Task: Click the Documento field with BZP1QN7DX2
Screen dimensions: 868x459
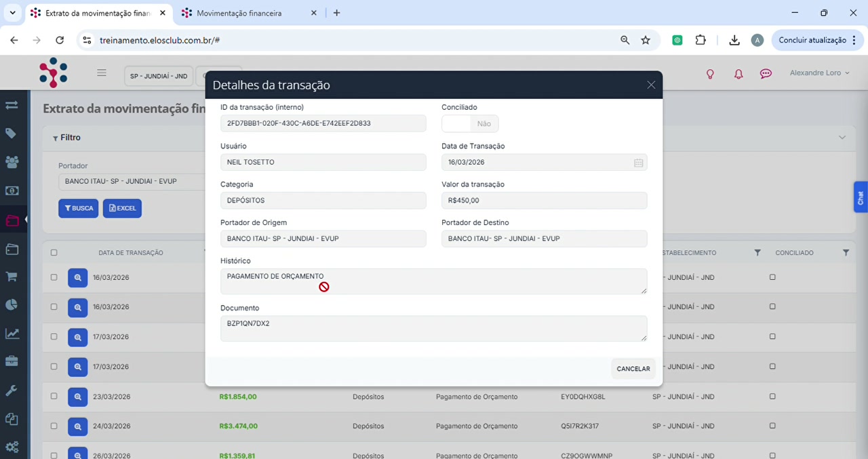Action: (x=433, y=329)
